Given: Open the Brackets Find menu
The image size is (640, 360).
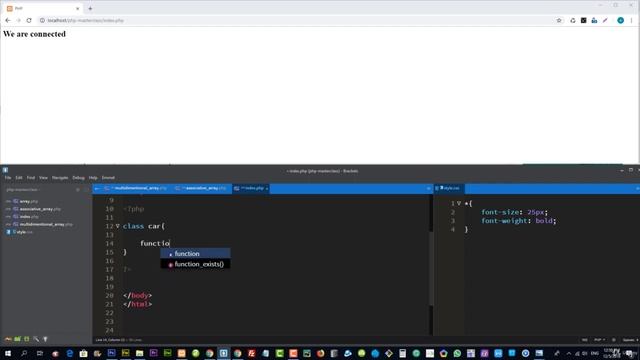Looking at the screenshot, I should pos(31,178).
